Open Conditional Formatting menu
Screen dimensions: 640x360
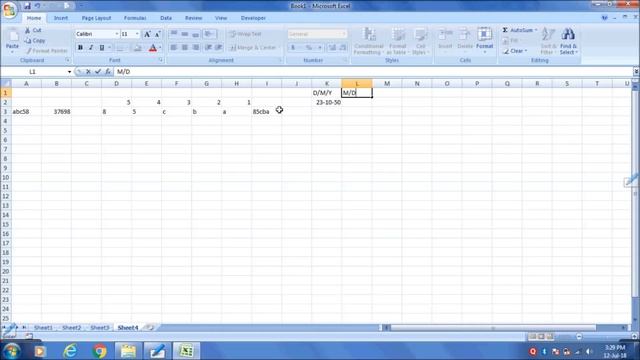click(x=368, y=41)
